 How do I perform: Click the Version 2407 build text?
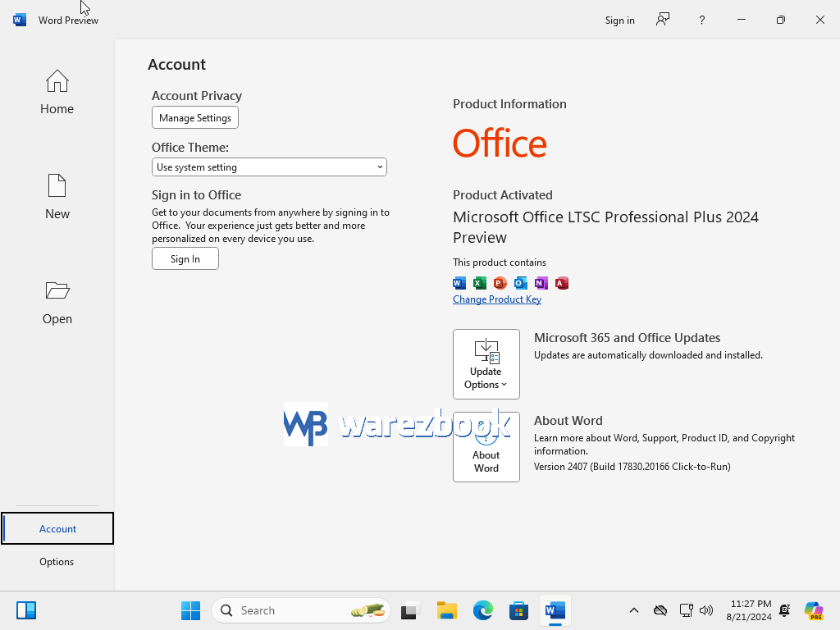coord(632,467)
